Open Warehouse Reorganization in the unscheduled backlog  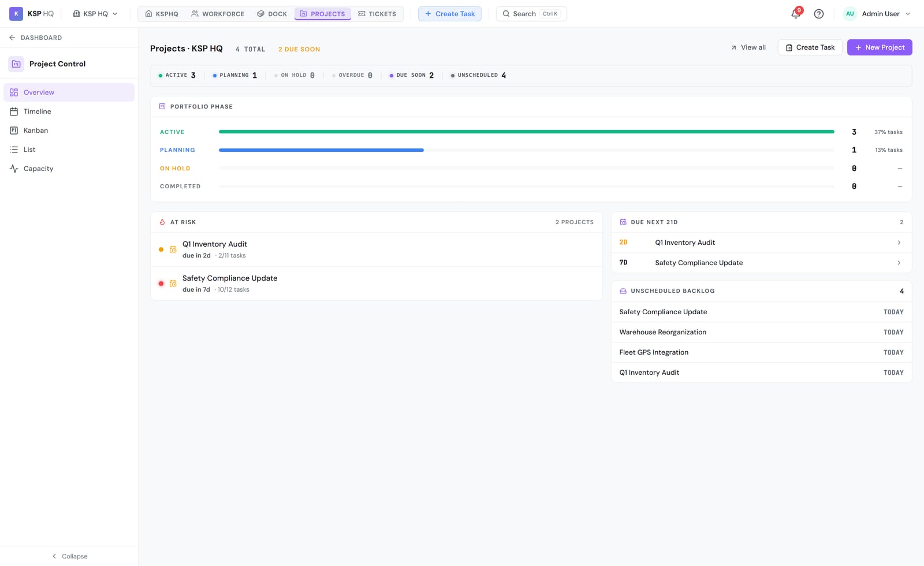click(761, 332)
